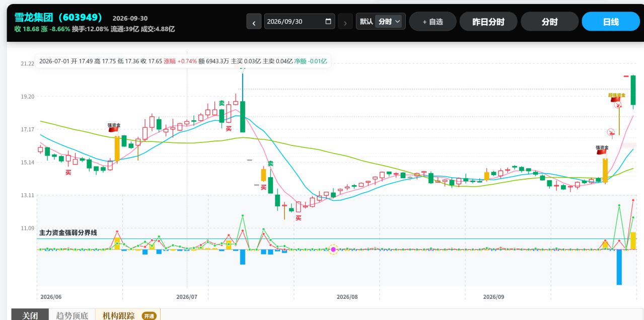Image resolution: width=644 pixels, height=320 pixels.
Task: Click the 开通 badge beside 机构跟踪
Action: coord(149,316)
